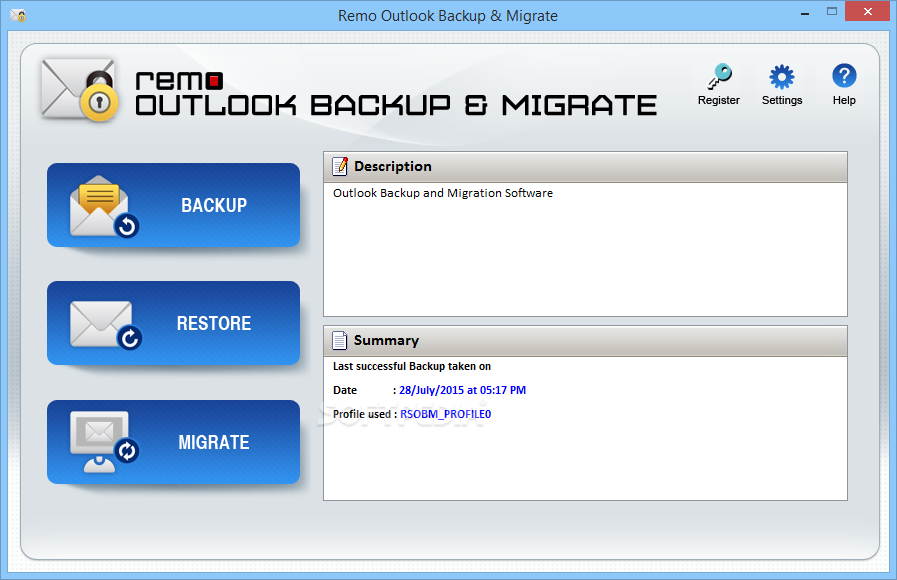
Task: Click the Restore envelope icon
Action: 105,325
